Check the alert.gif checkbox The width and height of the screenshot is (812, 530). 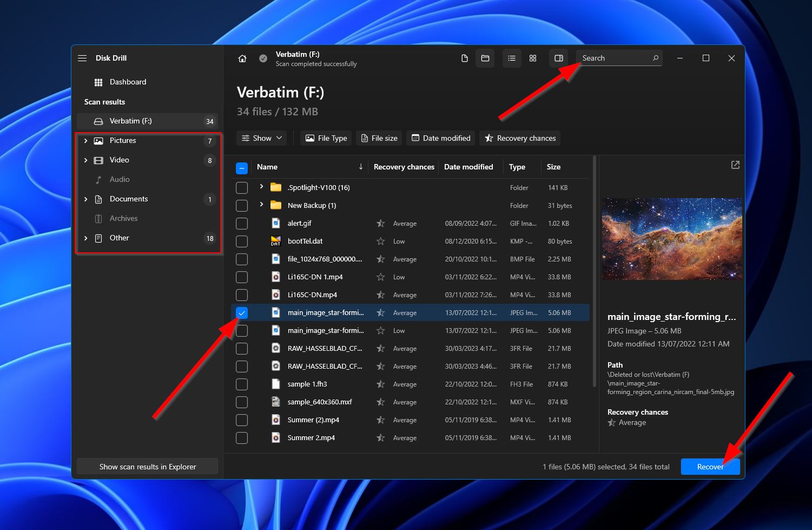[242, 223]
